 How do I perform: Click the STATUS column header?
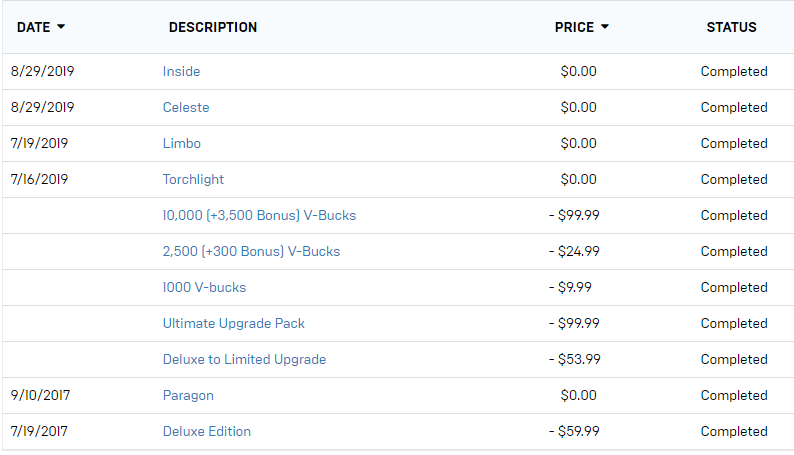coord(731,27)
